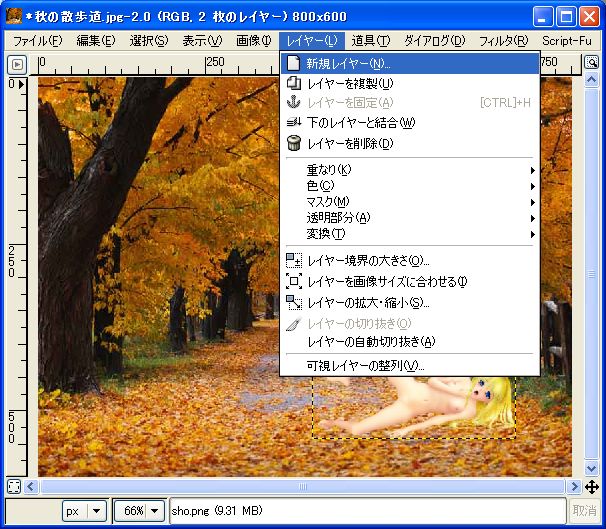606x529 pixels.
Task: Click the sho.png status bar text
Action: (217, 511)
